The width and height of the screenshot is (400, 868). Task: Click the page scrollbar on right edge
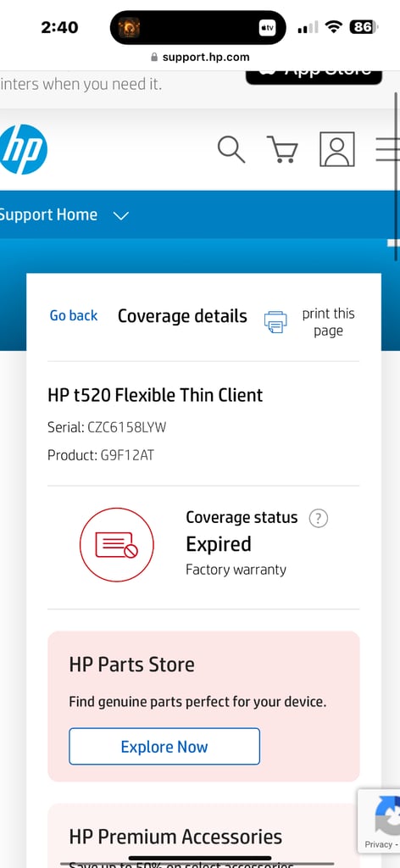tap(396, 149)
